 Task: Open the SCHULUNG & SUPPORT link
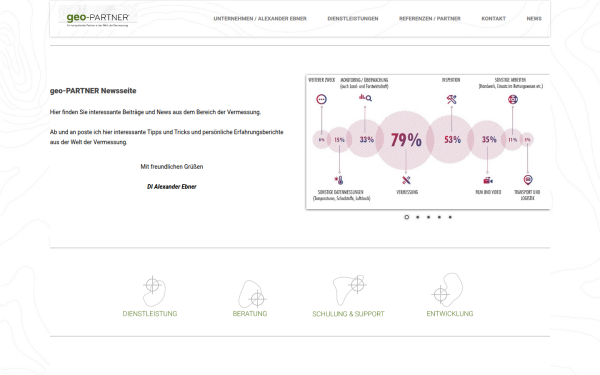coord(348,314)
